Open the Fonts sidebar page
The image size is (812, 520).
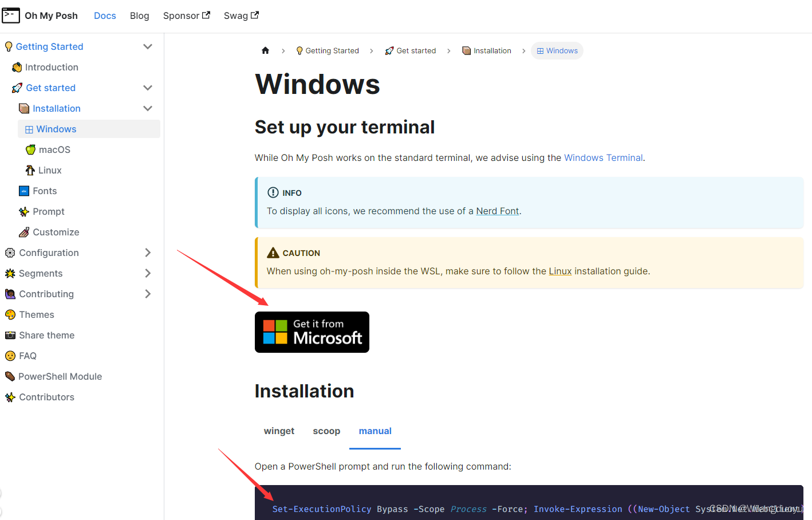pos(45,191)
